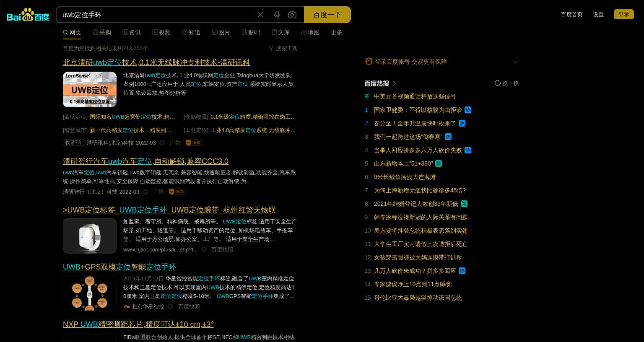644x342 pixels.
Task: Switch to the 采购 tab
Action: point(102,32)
